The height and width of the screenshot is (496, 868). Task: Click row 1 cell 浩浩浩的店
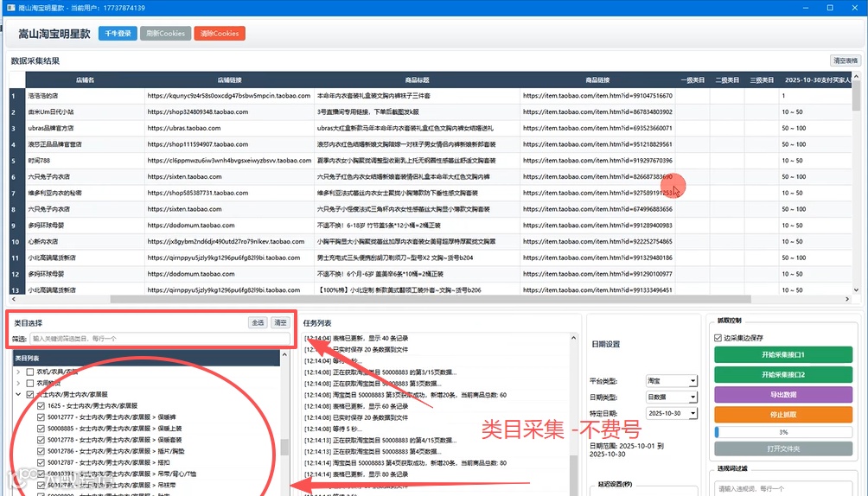coord(86,96)
